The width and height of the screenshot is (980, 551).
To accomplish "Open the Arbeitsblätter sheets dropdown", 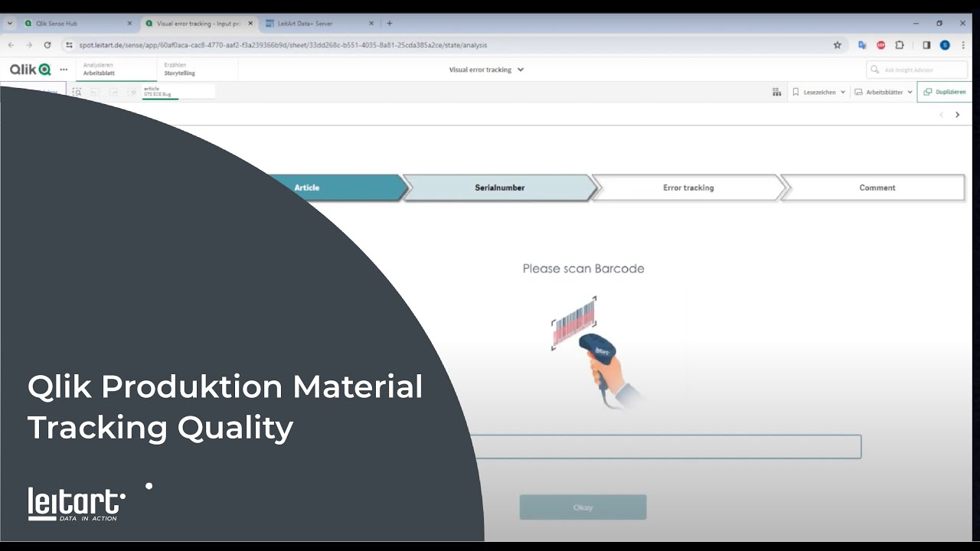I will click(x=884, y=92).
